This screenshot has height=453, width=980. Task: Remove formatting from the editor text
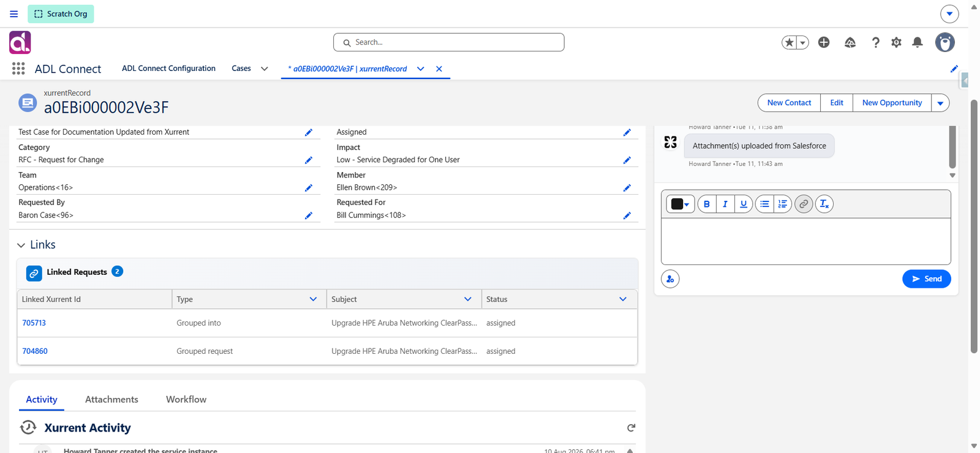(x=824, y=204)
